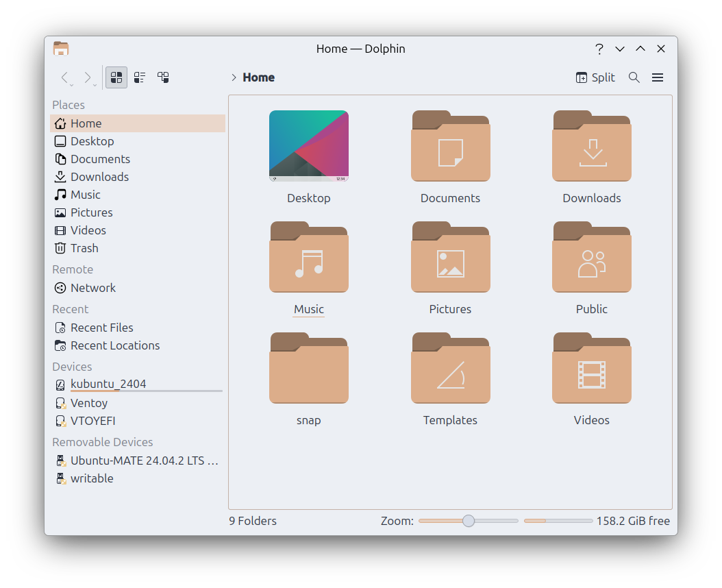The image size is (722, 588).
Task: Select the Public folder icon
Action: pyautogui.click(x=591, y=258)
